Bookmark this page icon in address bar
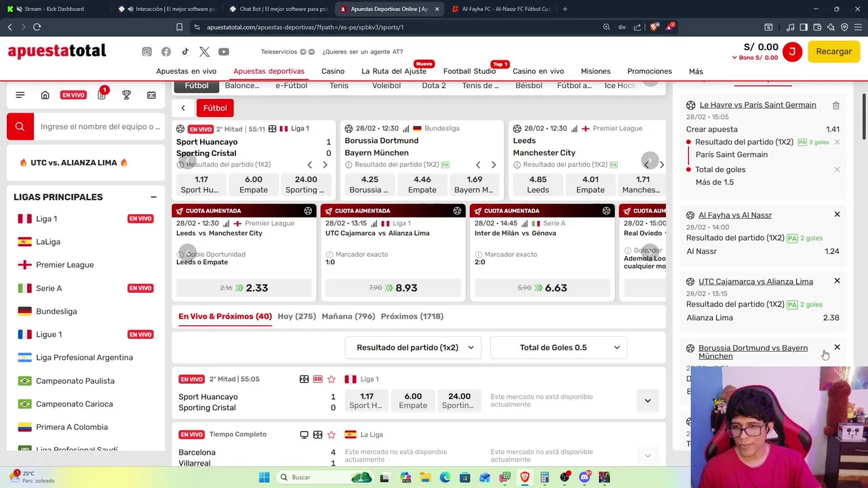This screenshot has width=868, height=488. tap(179, 27)
